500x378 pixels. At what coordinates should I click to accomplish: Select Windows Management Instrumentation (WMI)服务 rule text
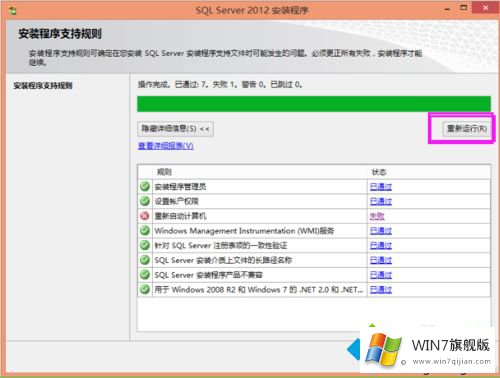click(x=244, y=231)
